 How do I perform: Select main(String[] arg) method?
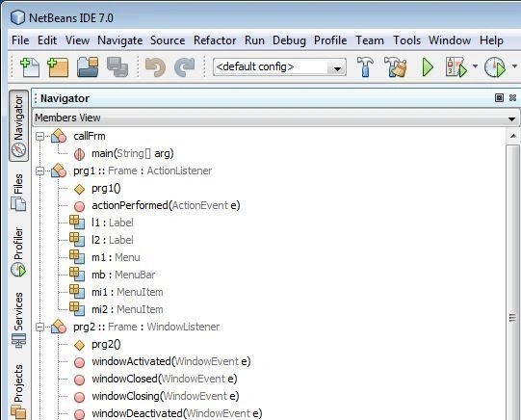133,153
